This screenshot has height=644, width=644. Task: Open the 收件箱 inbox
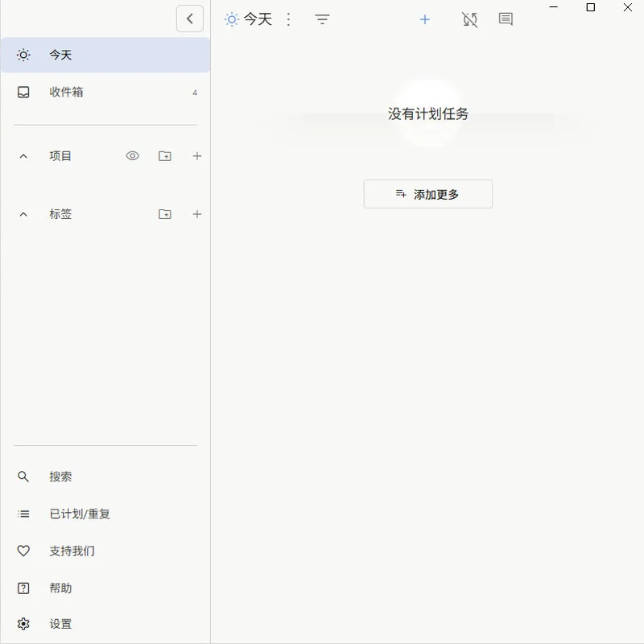pyautogui.click(x=105, y=92)
